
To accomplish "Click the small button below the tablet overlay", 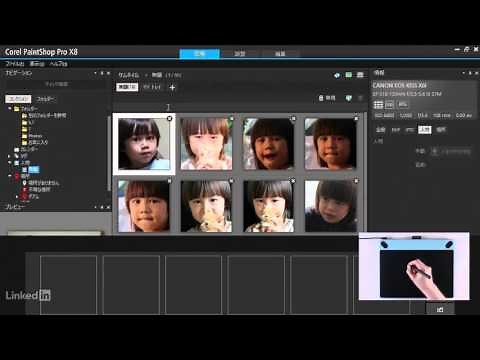I will coord(440,309).
